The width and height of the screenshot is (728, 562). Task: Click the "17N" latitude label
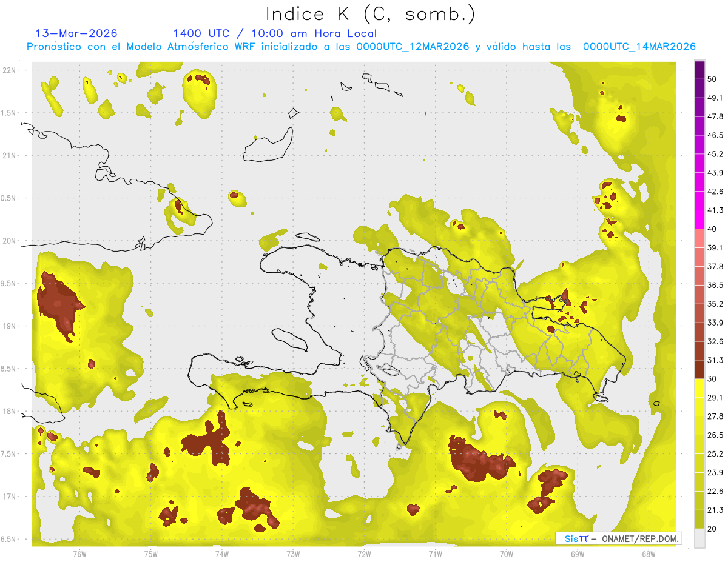pos(10,497)
